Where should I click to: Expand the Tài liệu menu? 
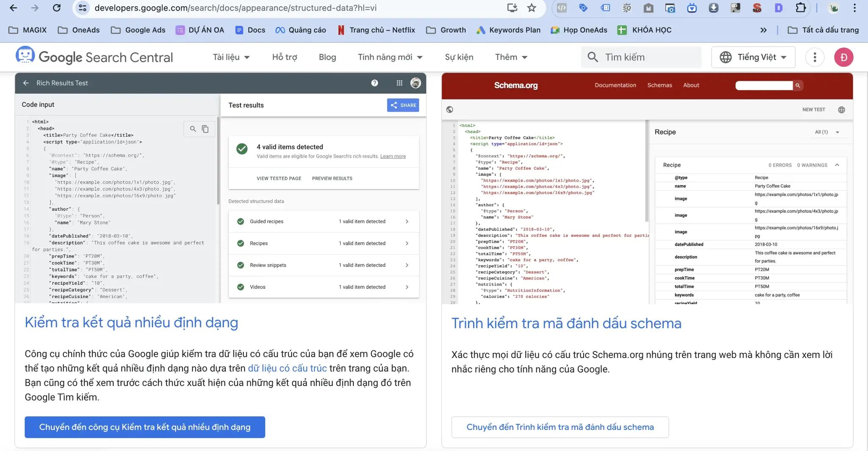coord(231,57)
